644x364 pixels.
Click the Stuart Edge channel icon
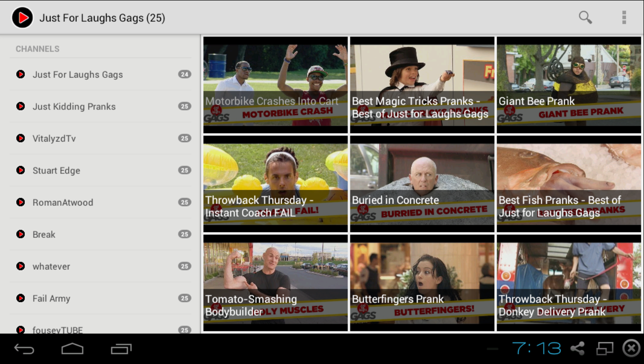pos(20,170)
